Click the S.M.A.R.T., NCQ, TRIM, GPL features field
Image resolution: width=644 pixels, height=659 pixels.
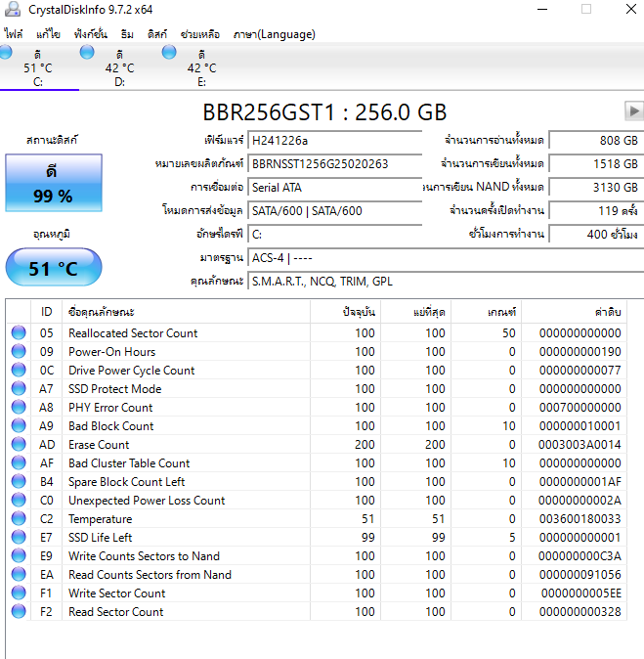[446, 282]
